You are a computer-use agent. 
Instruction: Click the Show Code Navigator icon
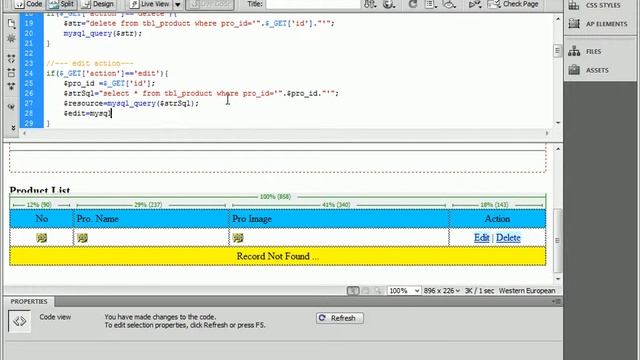[x=11, y=39]
